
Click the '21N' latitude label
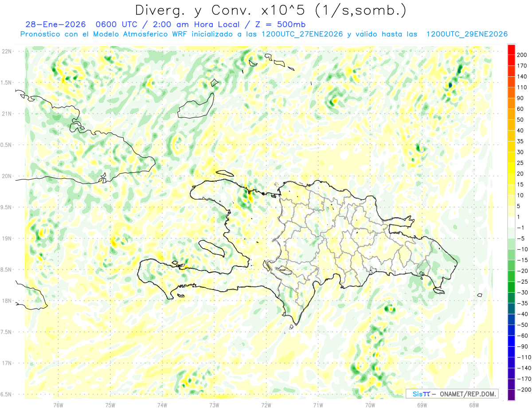[7, 114]
